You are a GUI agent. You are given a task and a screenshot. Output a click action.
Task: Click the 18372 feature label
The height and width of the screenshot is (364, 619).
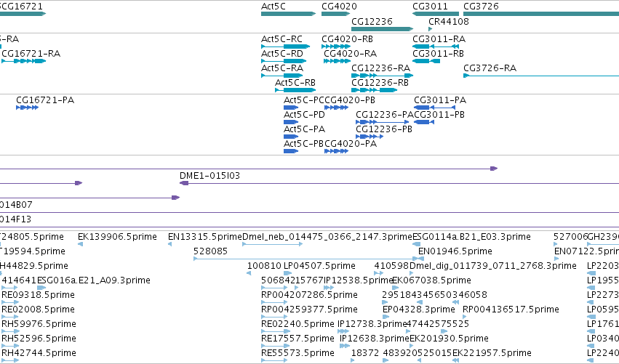(x=365, y=353)
